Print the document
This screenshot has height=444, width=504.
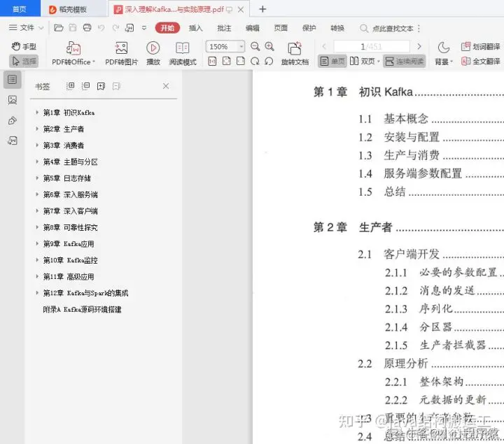[87, 28]
